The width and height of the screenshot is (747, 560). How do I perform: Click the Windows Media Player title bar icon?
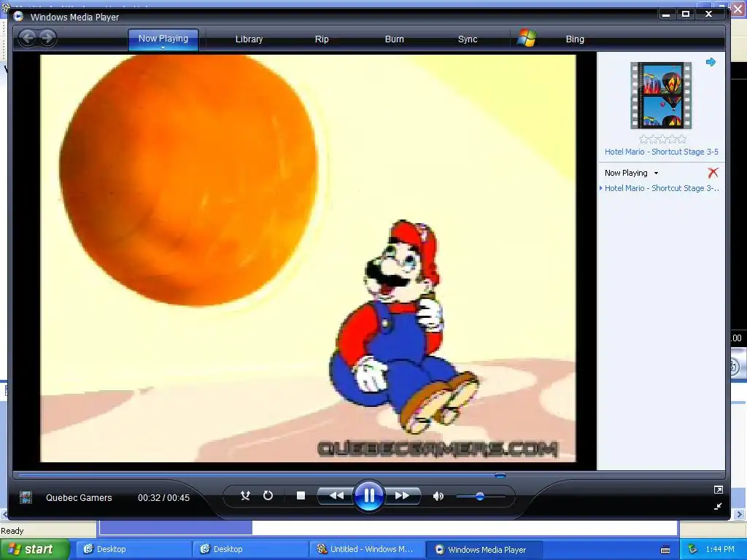click(x=18, y=17)
